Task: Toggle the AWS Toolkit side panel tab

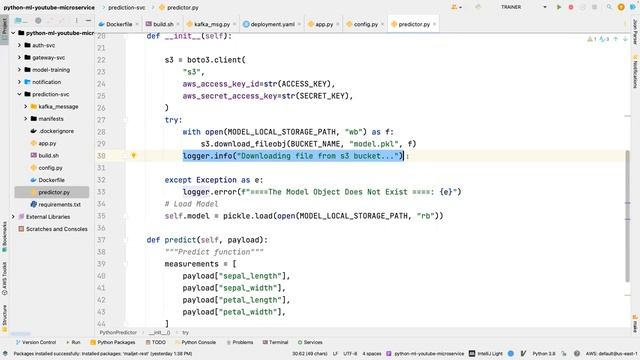Action: point(4,278)
